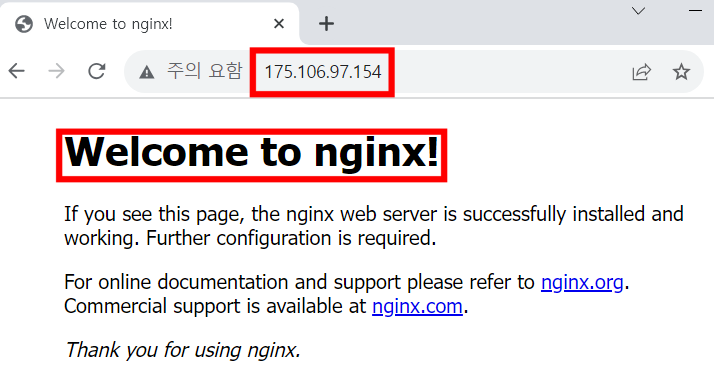Click the globe favicon on the tab
This screenshot has height=379, width=714.
point(24,24)
